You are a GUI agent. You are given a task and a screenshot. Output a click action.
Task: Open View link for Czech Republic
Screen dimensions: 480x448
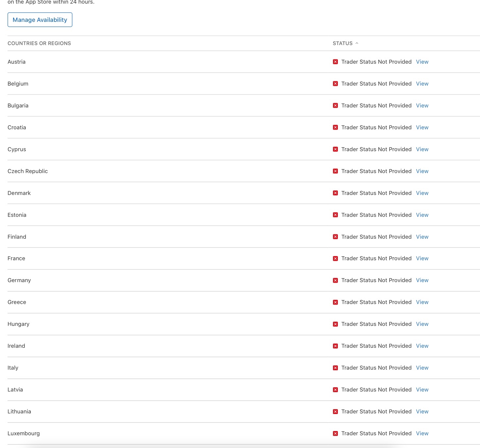point(422,171)
